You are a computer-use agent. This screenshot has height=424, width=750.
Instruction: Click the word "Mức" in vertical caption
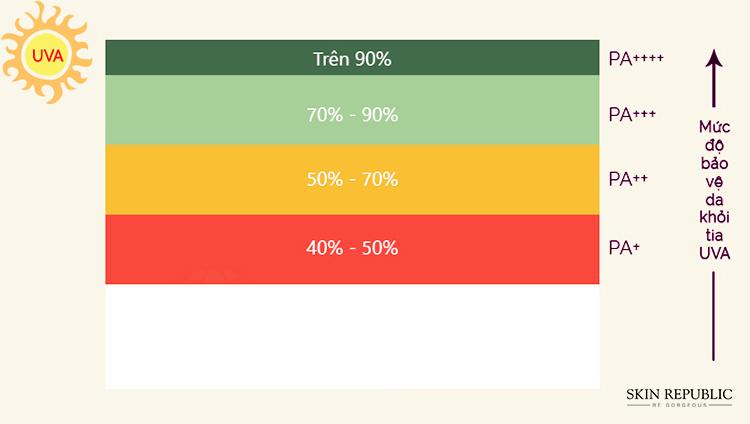(713, 127)
